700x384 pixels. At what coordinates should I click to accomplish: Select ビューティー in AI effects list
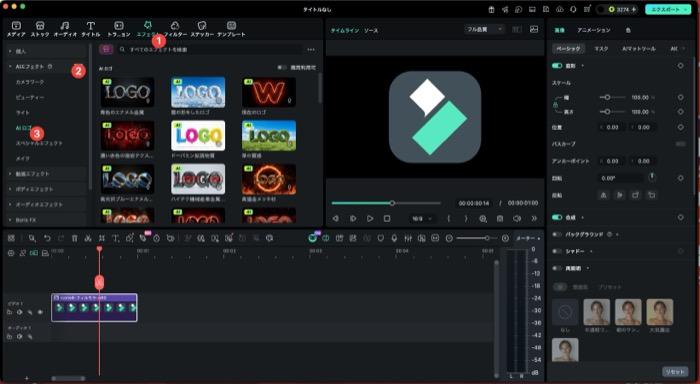pos(30,97)
